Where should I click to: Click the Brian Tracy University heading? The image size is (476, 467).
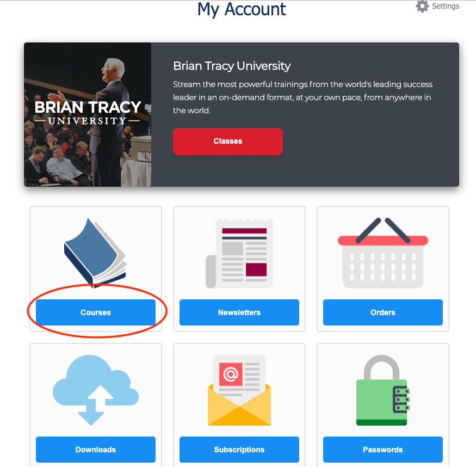232,66
